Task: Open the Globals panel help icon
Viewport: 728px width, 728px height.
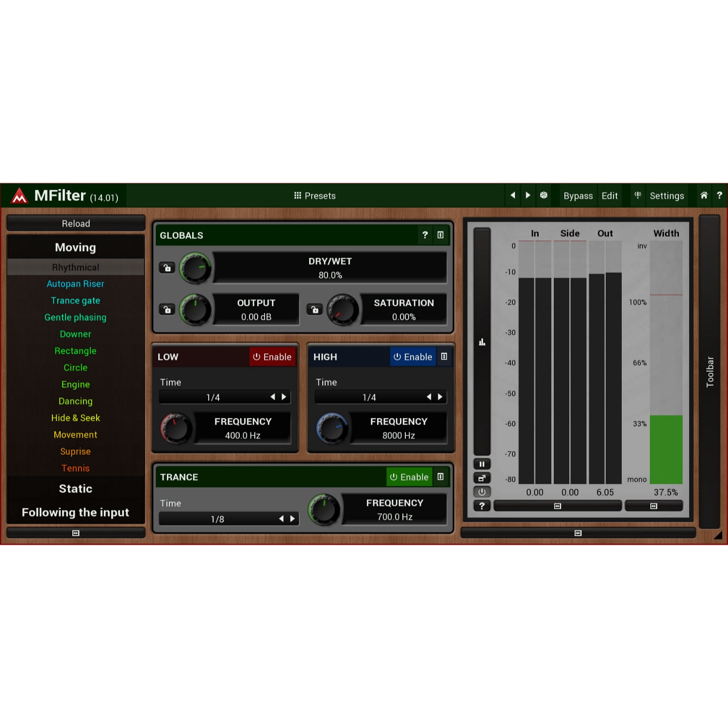Action: tap(425, 235)
